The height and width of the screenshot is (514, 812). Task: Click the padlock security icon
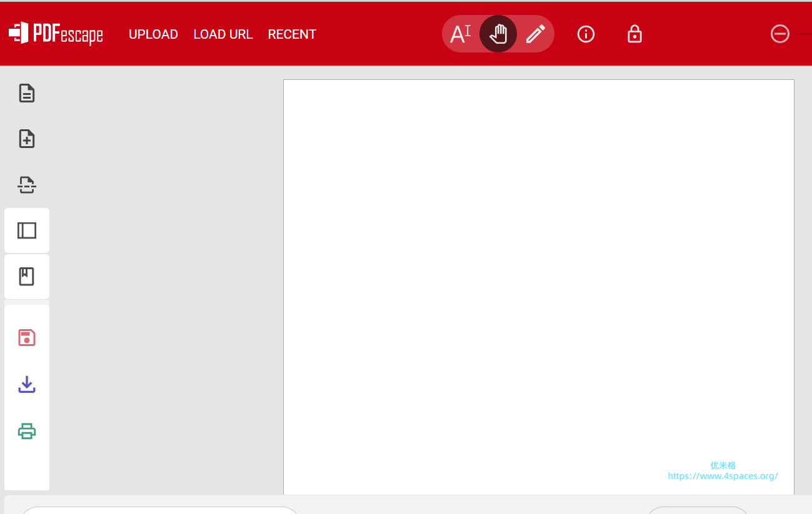[x=634, y=34]
